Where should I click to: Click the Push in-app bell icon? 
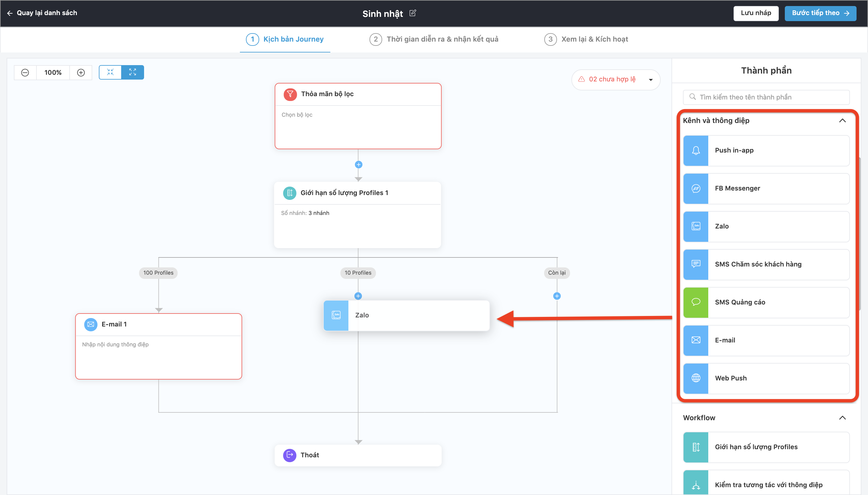click(x=696, y=151)
